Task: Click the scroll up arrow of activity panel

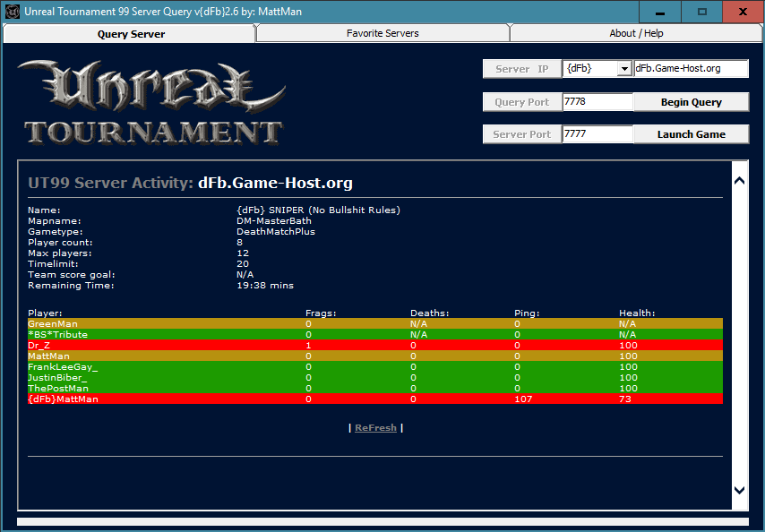Action: click(740, 180)
